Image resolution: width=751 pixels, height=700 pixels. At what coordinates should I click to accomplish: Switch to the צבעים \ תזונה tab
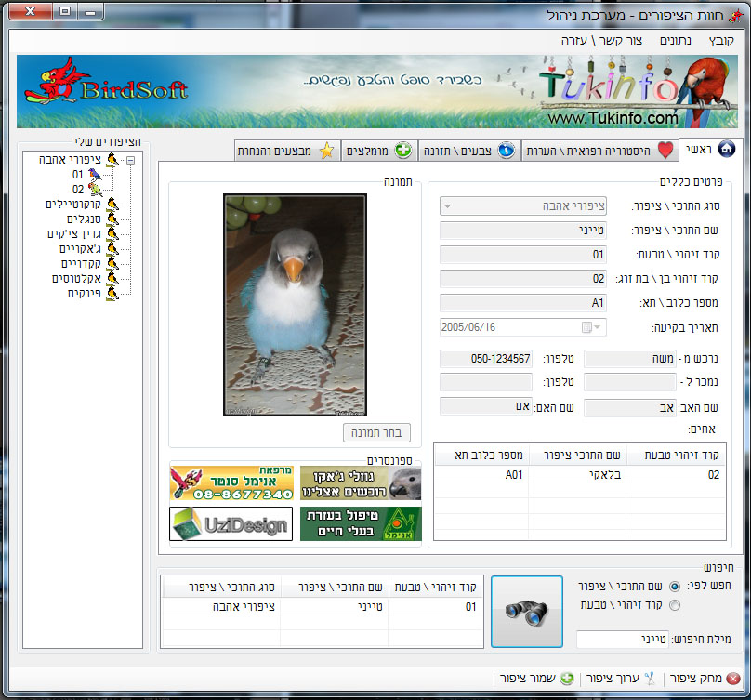[x=469, y=151]
